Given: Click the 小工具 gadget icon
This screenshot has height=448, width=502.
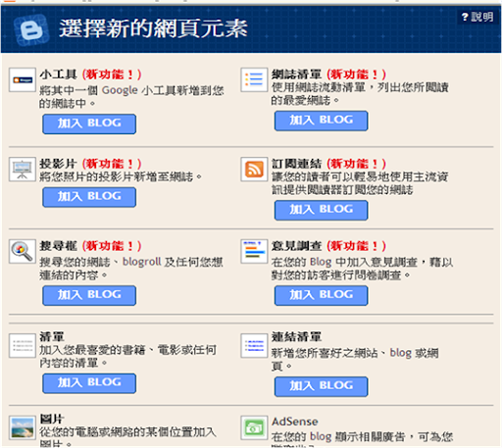Looking at the screenshot, I should (23, 79).
